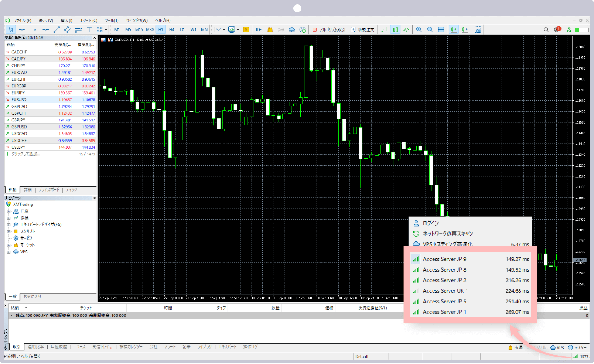Expand the エキスパートアドバイザ(EA) tree node
Screen dimensions: 594x364
(9, 225)
